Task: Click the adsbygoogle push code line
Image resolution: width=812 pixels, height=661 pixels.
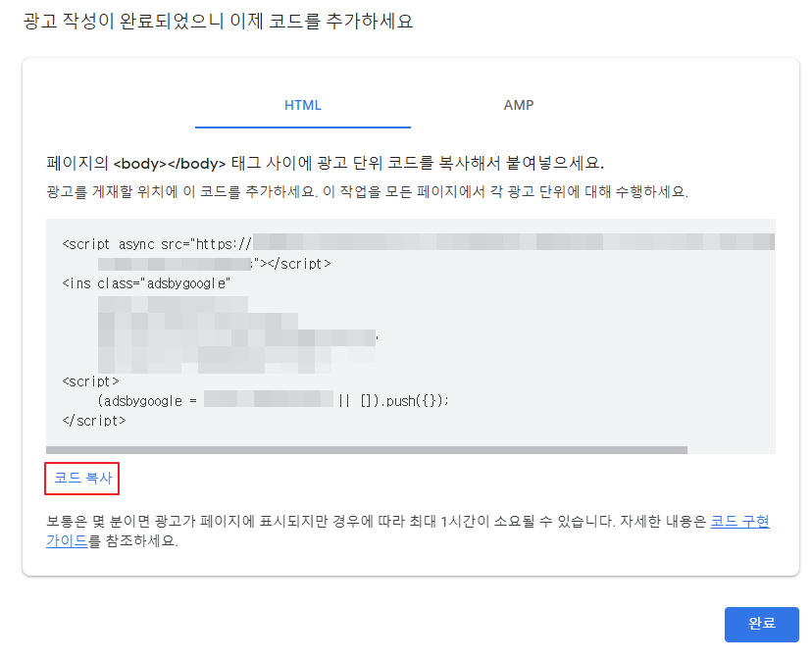Action: 274,401
